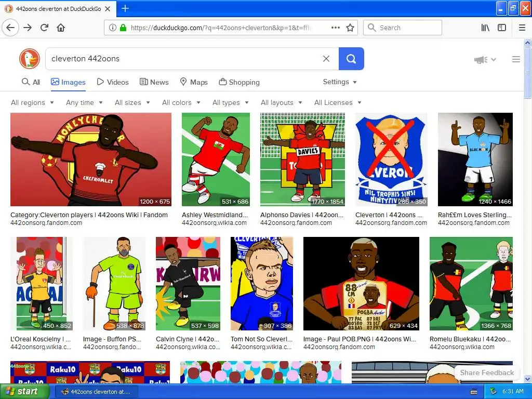
Task: Open the DuckDuckGo side menu
Action: [516, 59]
